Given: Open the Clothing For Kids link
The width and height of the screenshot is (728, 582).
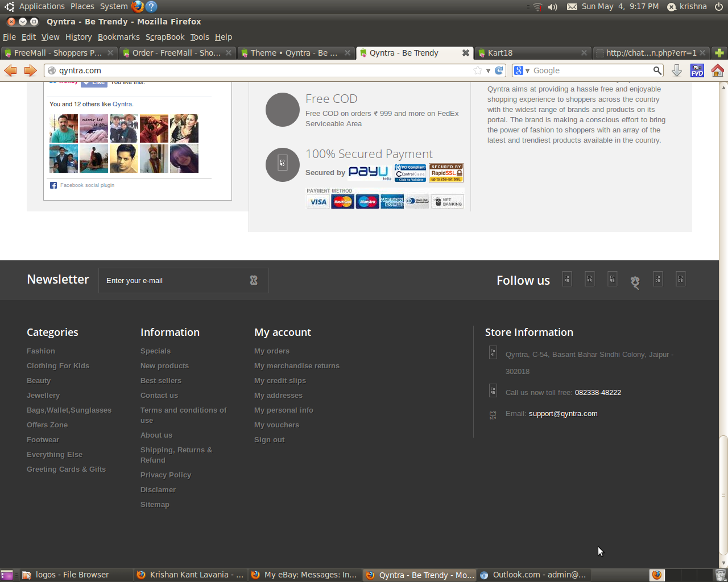Looking at the screenshot, I should tap(58, 366).
